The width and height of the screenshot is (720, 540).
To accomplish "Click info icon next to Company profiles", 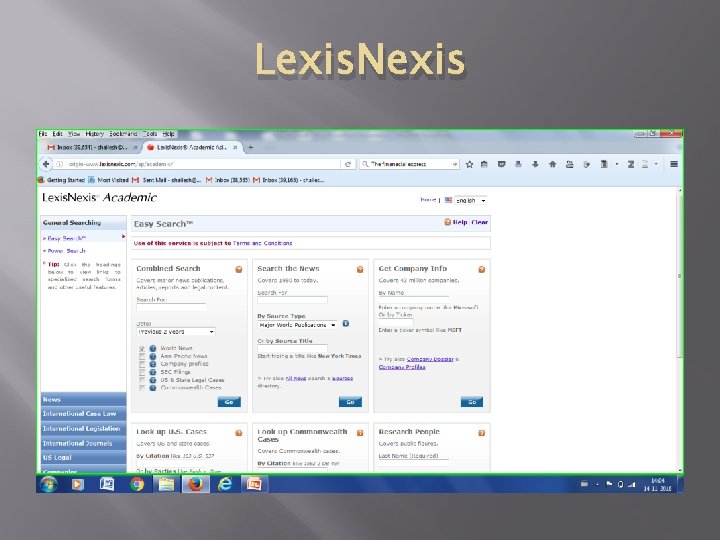I will (152, 364).
